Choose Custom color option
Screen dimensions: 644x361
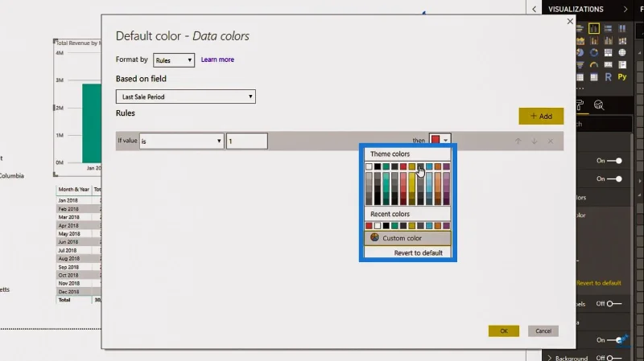(x=407, y=238)
